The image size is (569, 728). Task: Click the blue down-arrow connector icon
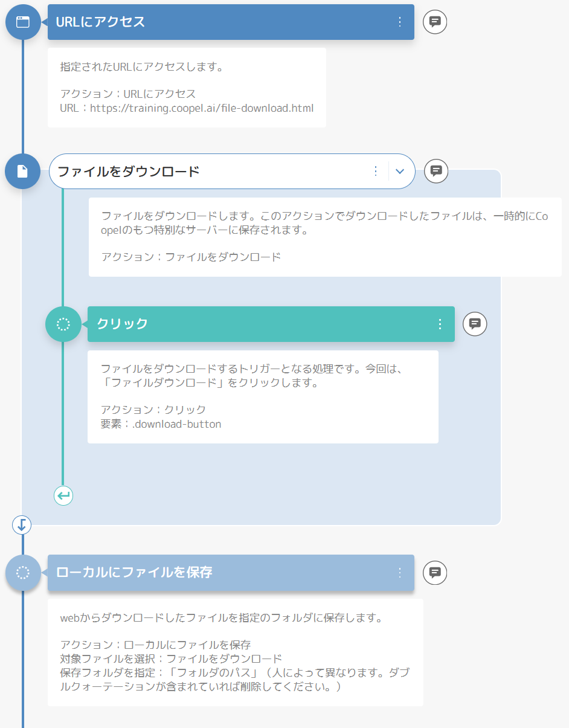coord(22,524)
